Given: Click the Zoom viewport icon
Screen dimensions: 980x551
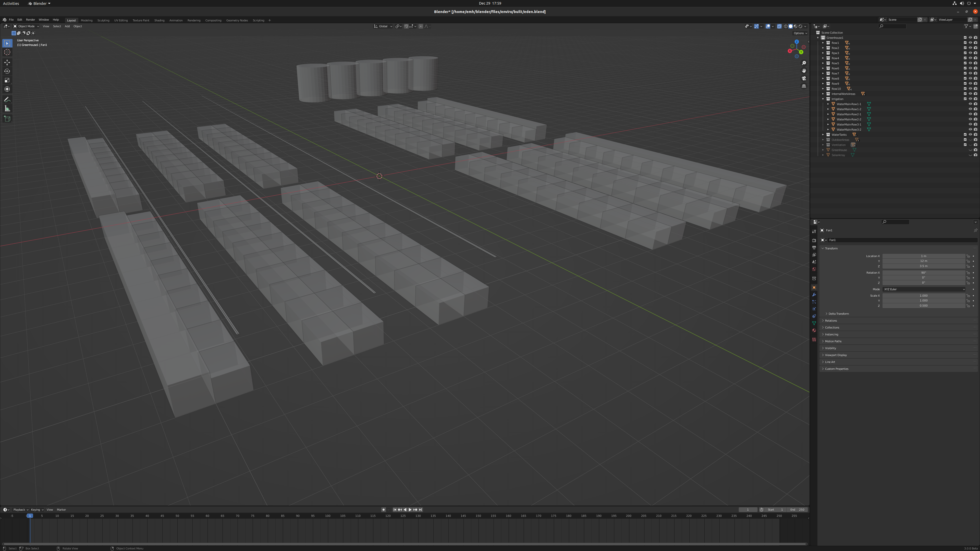Looking at the screenshot, I should coord(804,63).
